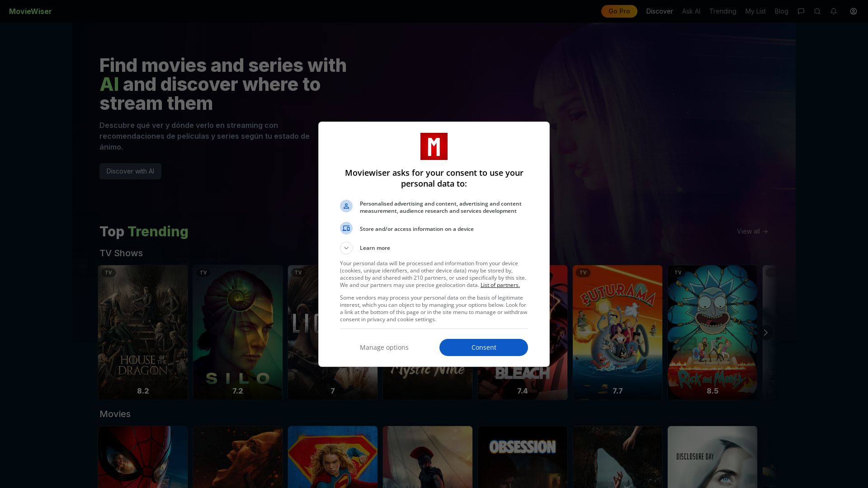868x488 pixels.
Task: Click the 8.2 rating on House of the Dragon
Action: tap(143, 391)
